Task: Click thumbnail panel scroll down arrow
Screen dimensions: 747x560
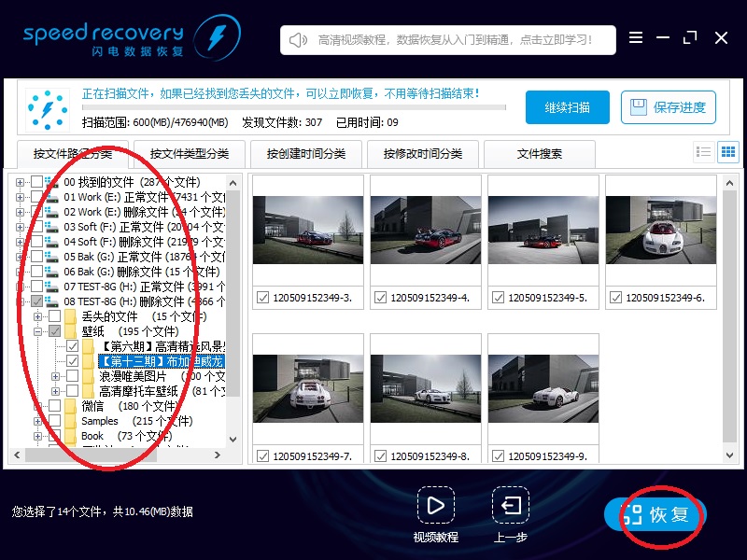Action: click(729, 455)
